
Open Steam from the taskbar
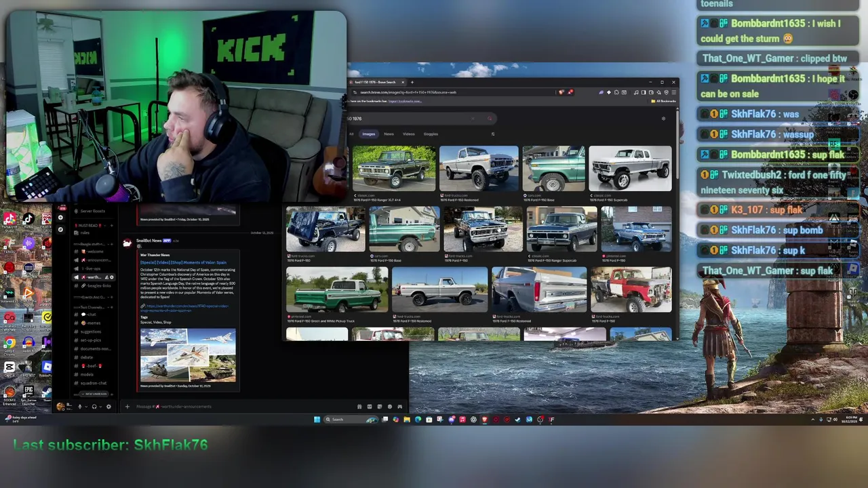[x=517, y=420]
